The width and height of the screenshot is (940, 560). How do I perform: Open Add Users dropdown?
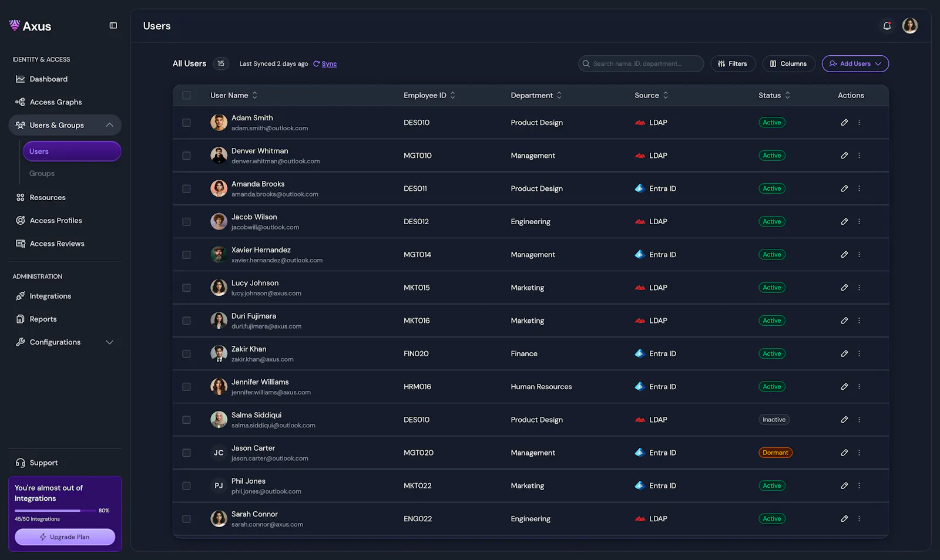tap(855, 63)
